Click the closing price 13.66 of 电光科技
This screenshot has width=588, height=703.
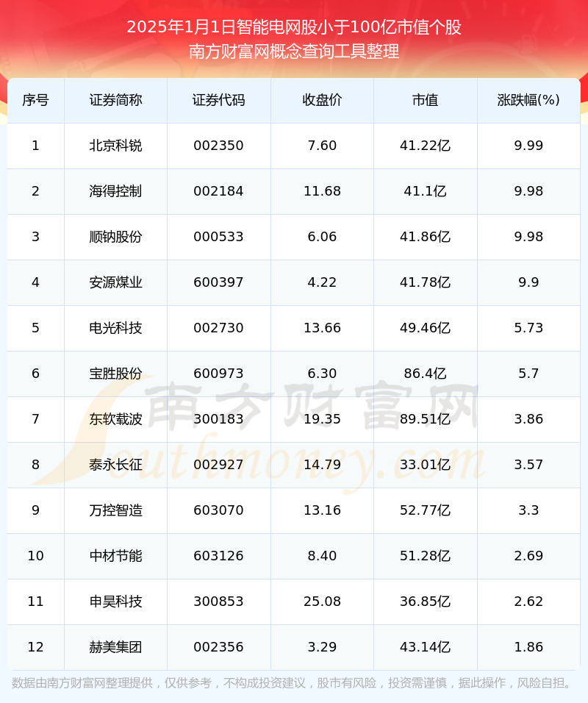[x=322, y=328]
